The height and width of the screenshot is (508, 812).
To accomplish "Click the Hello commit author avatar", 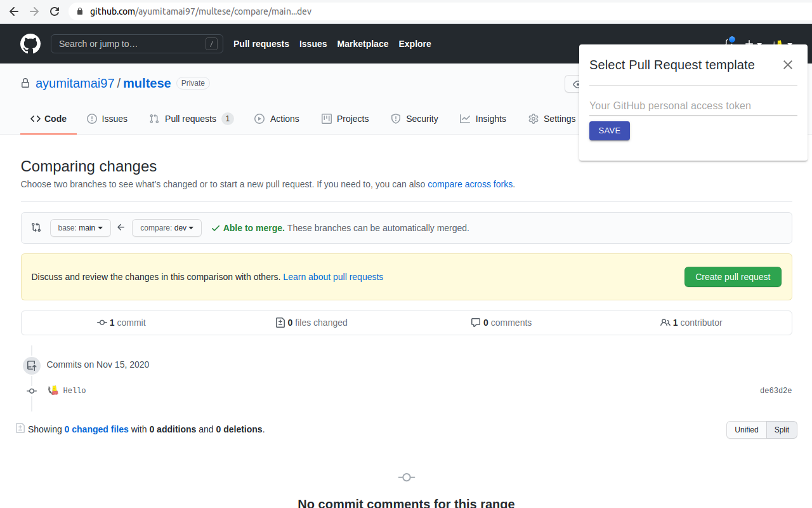I will click(53, 390).
